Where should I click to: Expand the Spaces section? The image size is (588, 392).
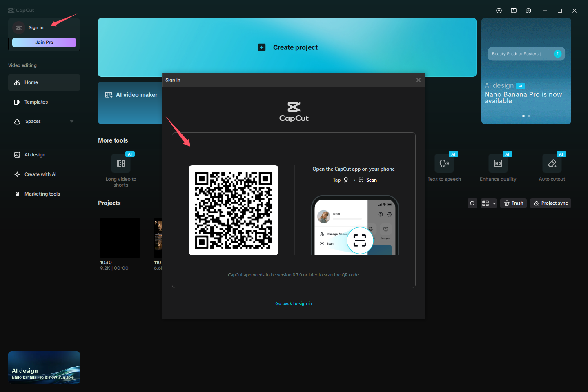[x=72, y=121]
